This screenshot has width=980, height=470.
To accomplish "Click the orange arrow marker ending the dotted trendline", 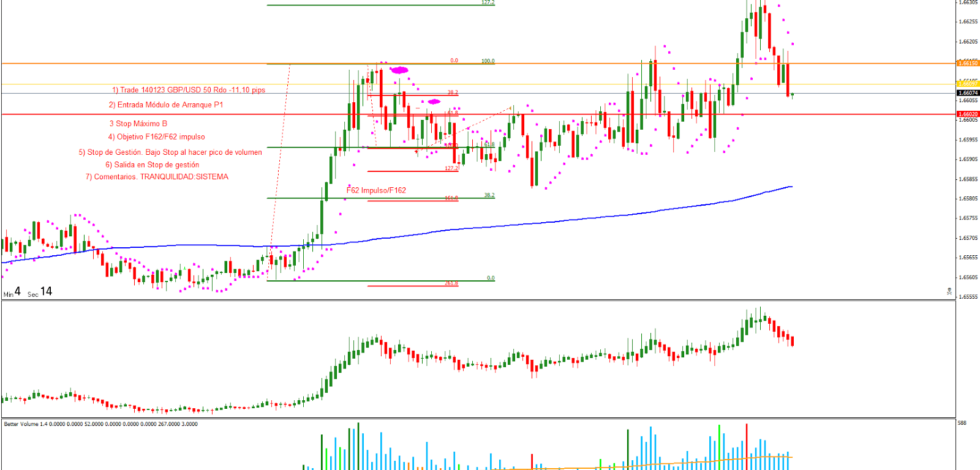I will [511, 108].
